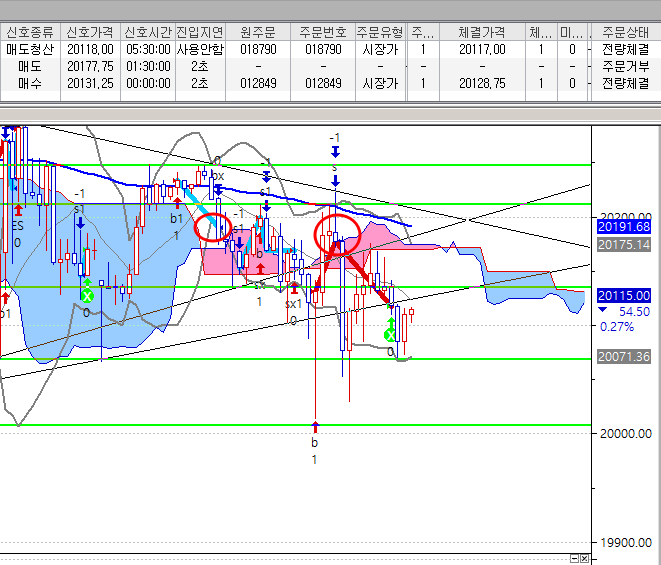
Task: Click the 주문상태 column header
Action: (x=625, y=31)
